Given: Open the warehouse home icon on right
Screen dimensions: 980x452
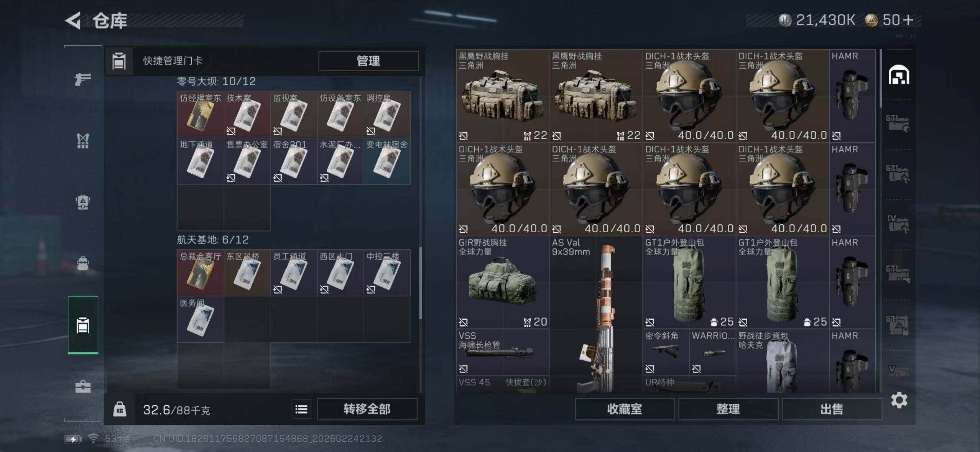Looking at the screenshot, I should (x=899, y=75).
